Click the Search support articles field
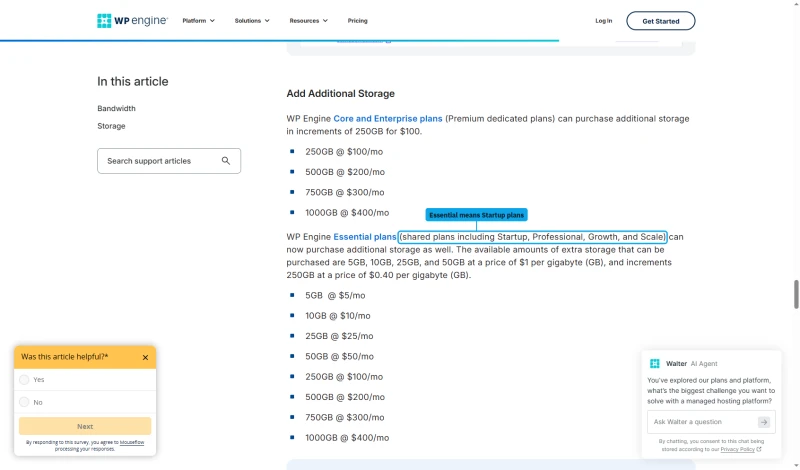Viewport: 800px width, 470px height. pyautogui.click(x=169, y=161)
